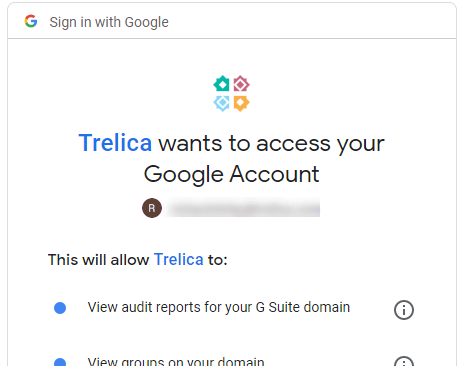Click the "Sign in with Google" header text
Viewport: 463px width, 366px height.
pyautogui.click(x=109, y=22)
